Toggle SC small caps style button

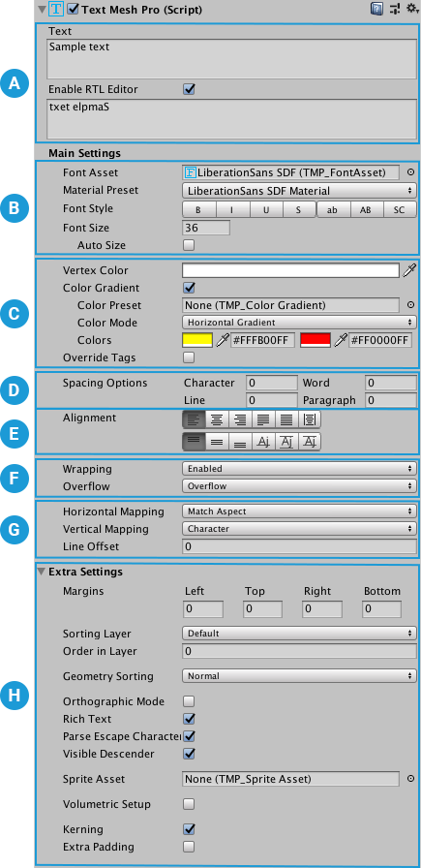click(400, 210)
